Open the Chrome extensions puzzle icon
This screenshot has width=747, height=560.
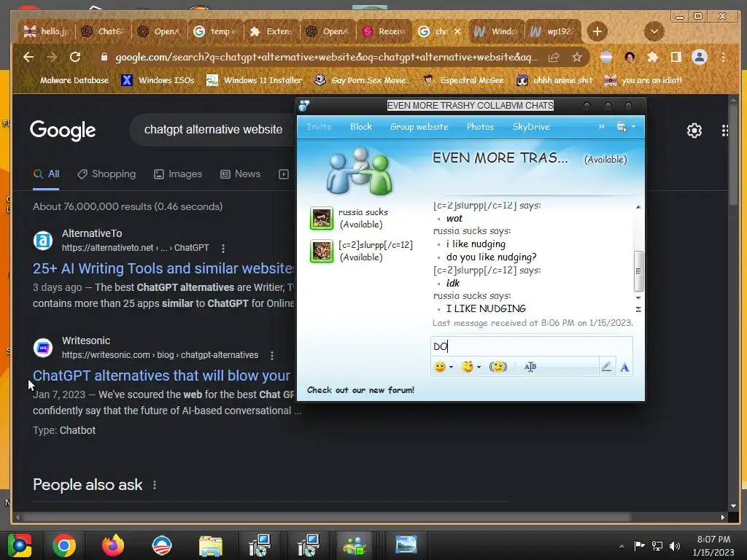point(653,57)
